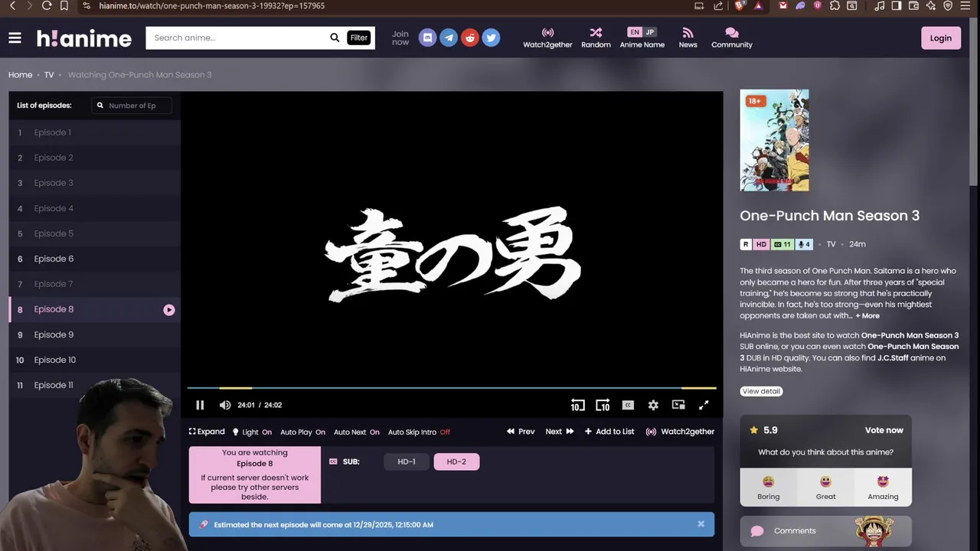
Task: Close the next episode estimate banner
Action: click(x=701, y=524)
